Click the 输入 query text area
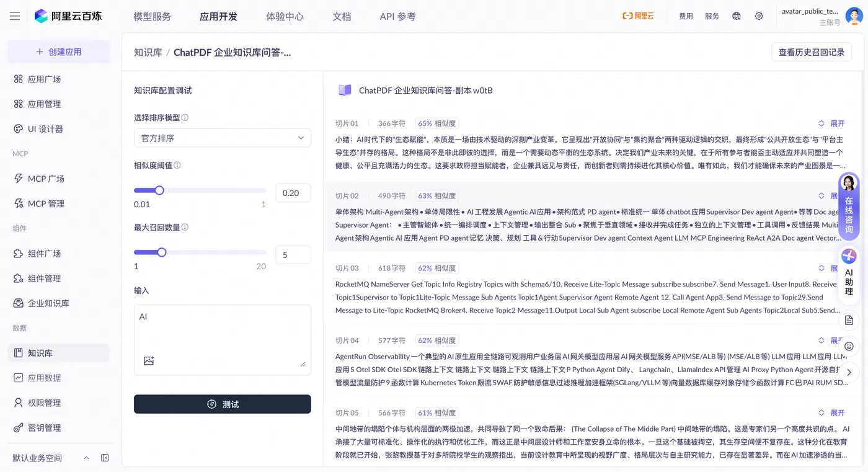Screen dimensions: 868x472 tap(222, 340)
